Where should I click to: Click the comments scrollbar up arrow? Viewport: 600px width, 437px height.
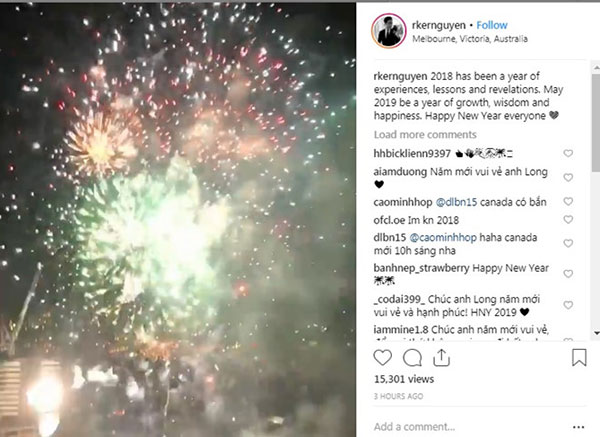(596, 67)
